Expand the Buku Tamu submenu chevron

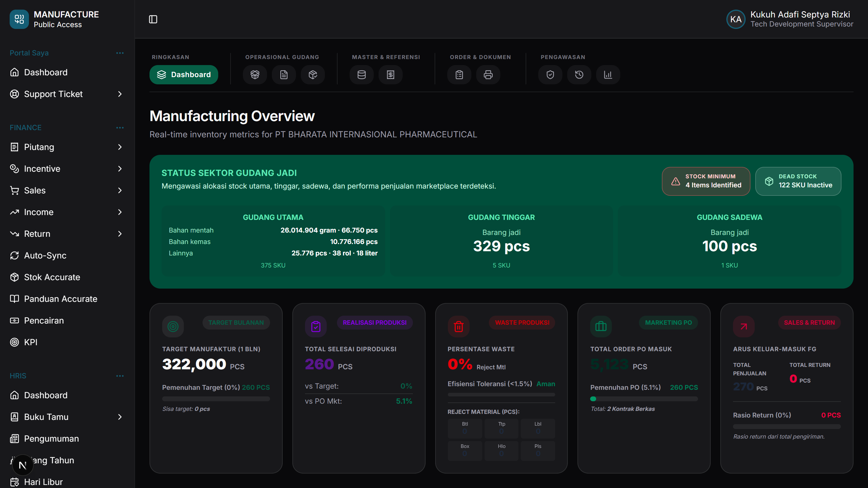click(x=120, y=417)
